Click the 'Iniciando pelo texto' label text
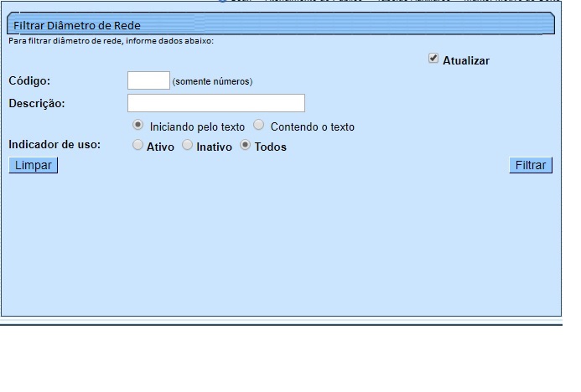The height and width of the screenshot is (392, 581). (197, 127)
